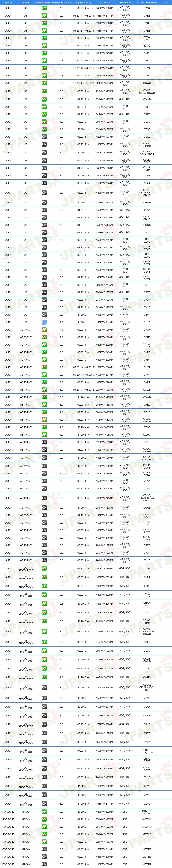Select the 'MDC.NA' engine code cell
This screenshot has width=172, height=868.
(147, 827)
